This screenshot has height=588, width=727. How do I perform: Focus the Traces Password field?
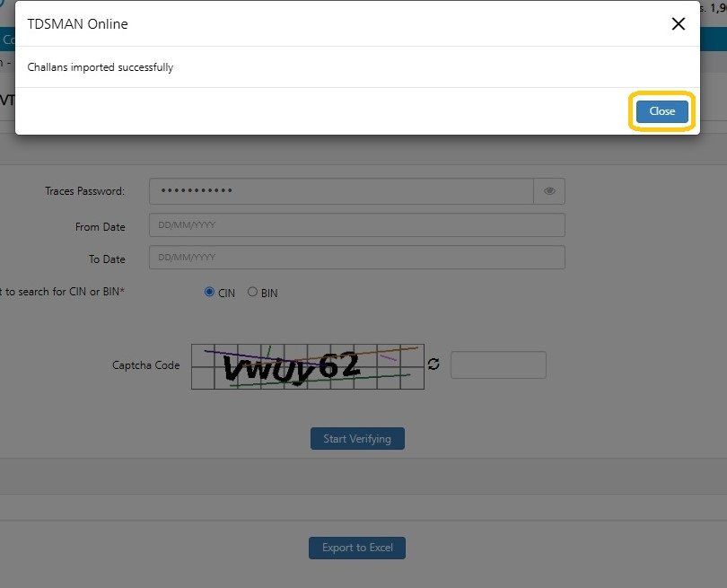(341, 191)
